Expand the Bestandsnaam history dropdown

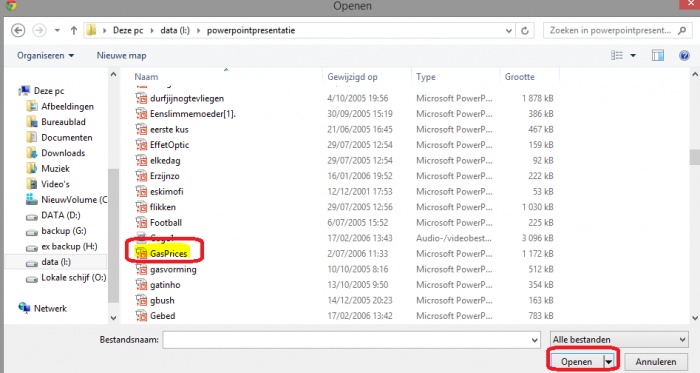click(x=535, y=340)
